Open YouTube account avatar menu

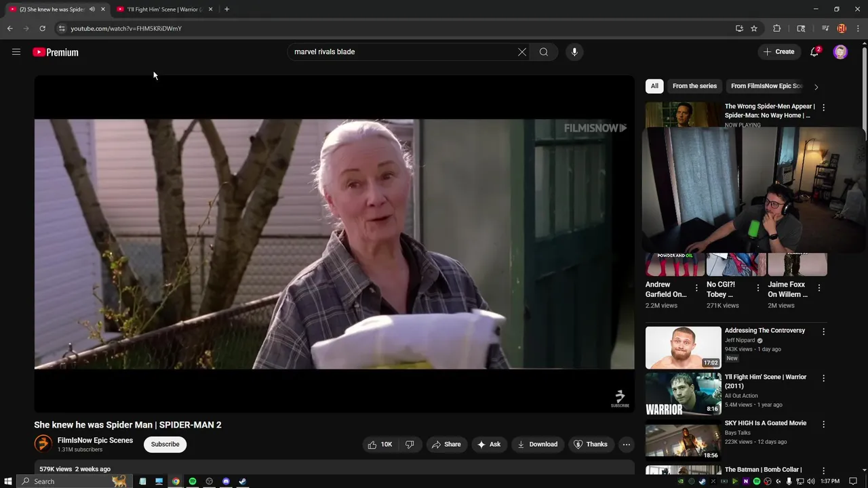tap(840, 52)
